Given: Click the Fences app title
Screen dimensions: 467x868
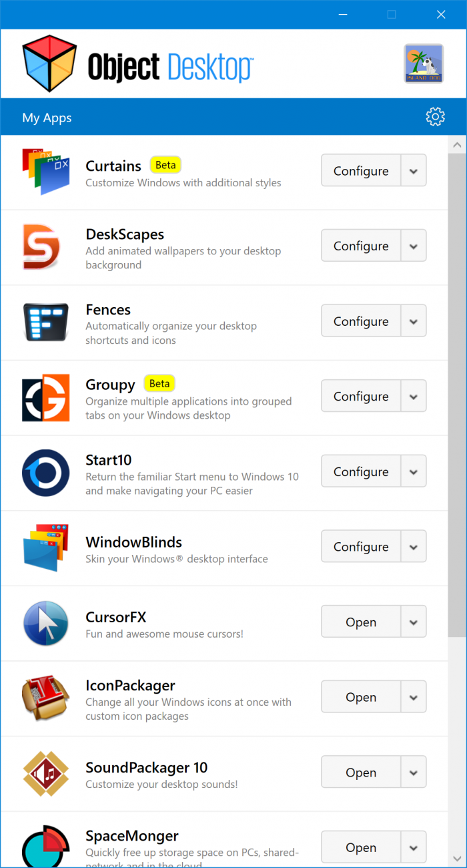Looking at the screenshot, I should (108, 310).
